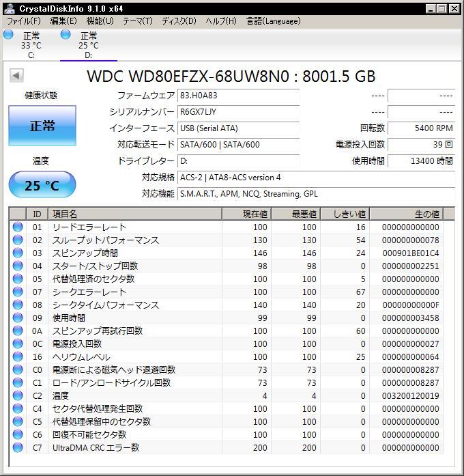This screenshot has width=464, height=476.
Task: Click the power on hours 13400 時間
Action: [x=421, y=161]
